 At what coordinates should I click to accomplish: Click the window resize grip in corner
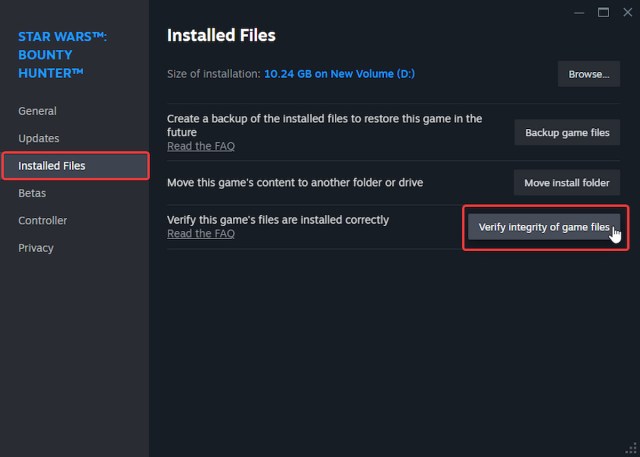(632, 450)
